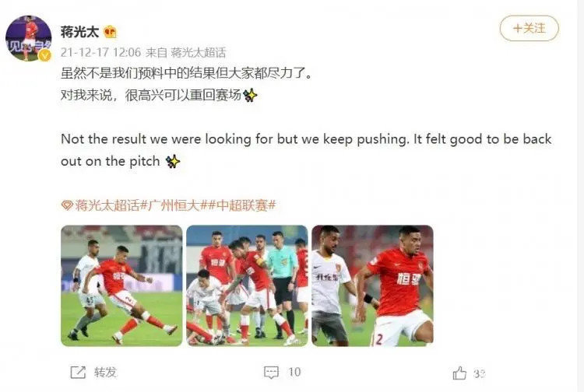Click the comment count 10
The width and height of the screenshot is (584, 392).
294,372
